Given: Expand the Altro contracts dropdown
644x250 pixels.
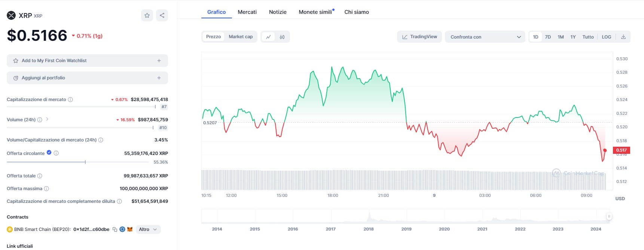Looking at the screenshot, I should 148,229.
